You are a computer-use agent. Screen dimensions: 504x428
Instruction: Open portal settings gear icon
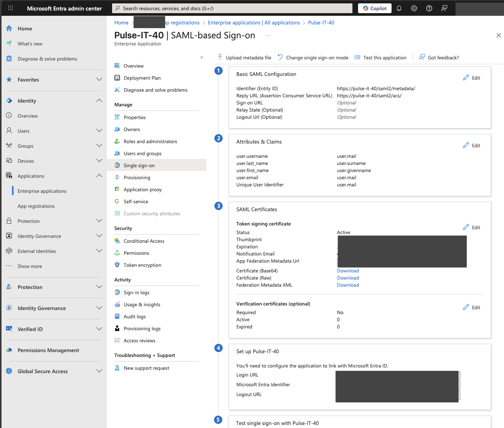point(414,8)
